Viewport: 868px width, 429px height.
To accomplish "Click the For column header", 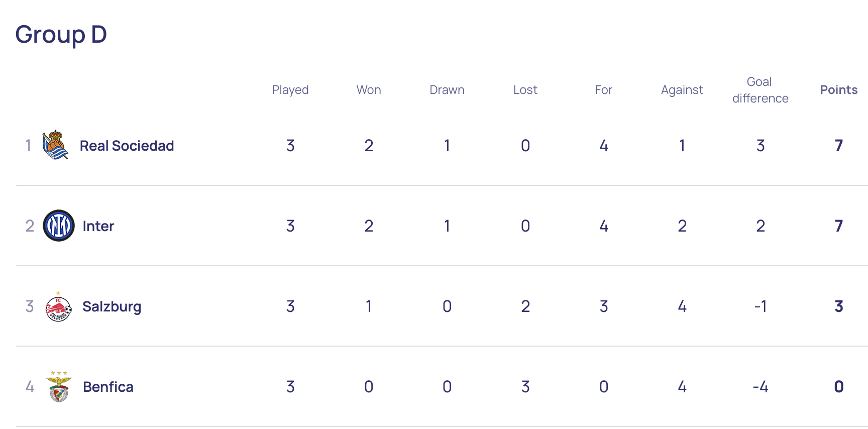I will coord(604,90).
